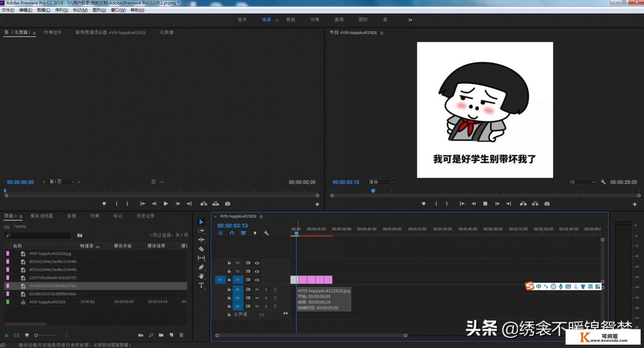644x348 pixels.
Task: Open 窗口(W) menu
Action: pyautogui.click(x=118, y=10)
